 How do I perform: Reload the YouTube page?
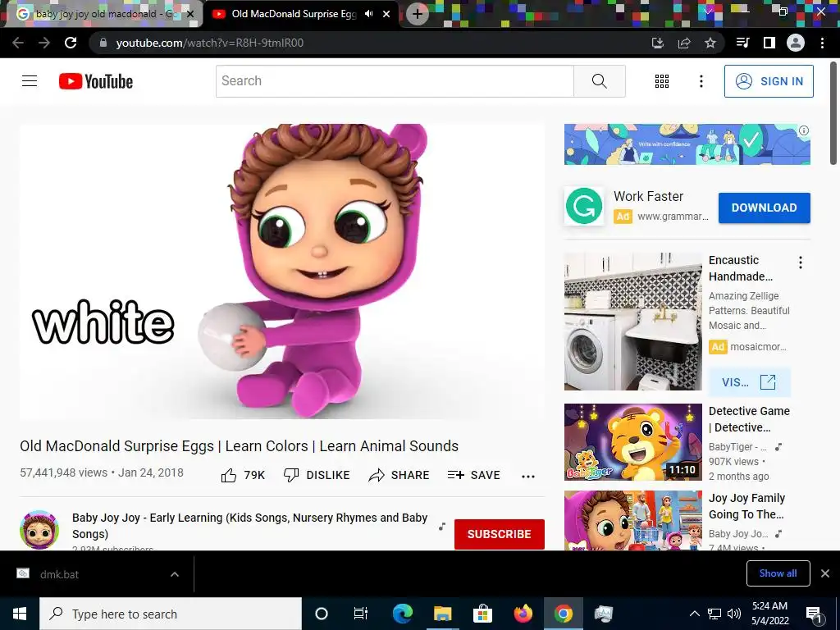click(71, 43)
